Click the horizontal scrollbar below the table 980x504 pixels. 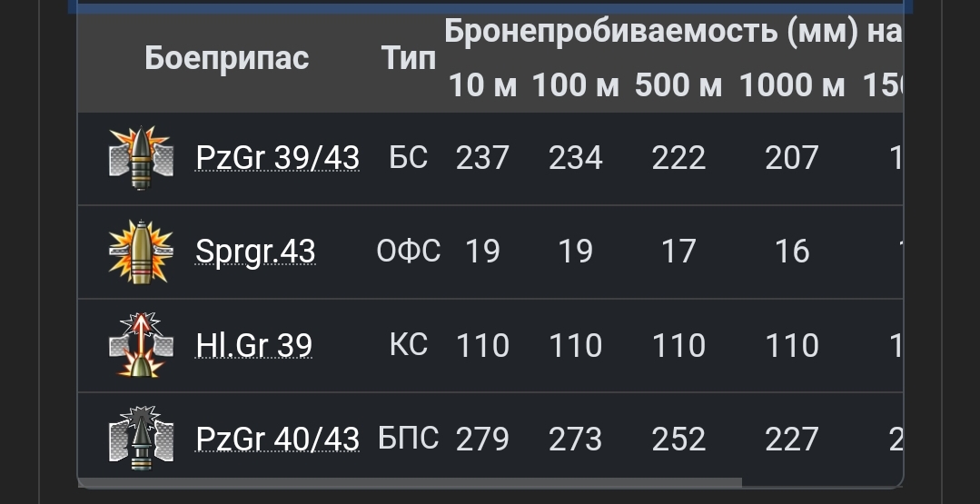(409, 483)
